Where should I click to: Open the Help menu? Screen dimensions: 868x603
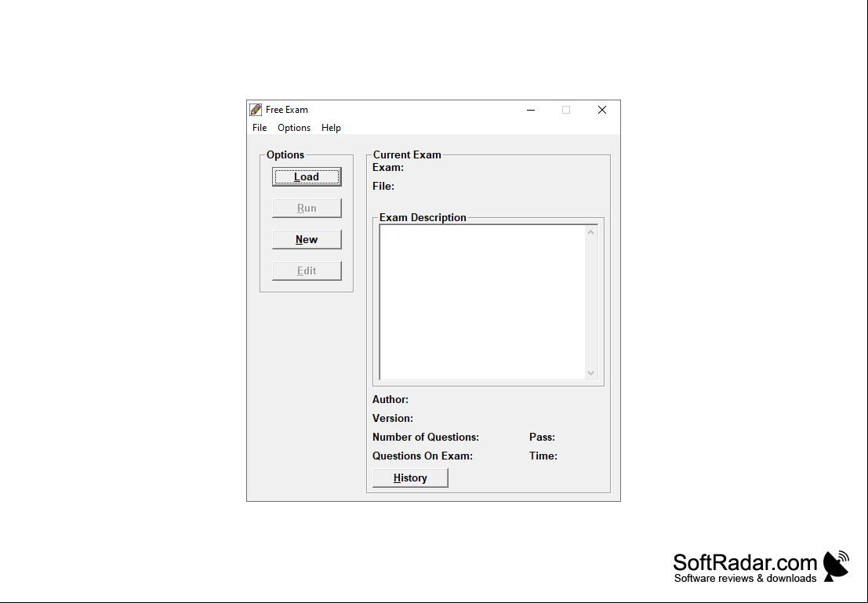331,128
